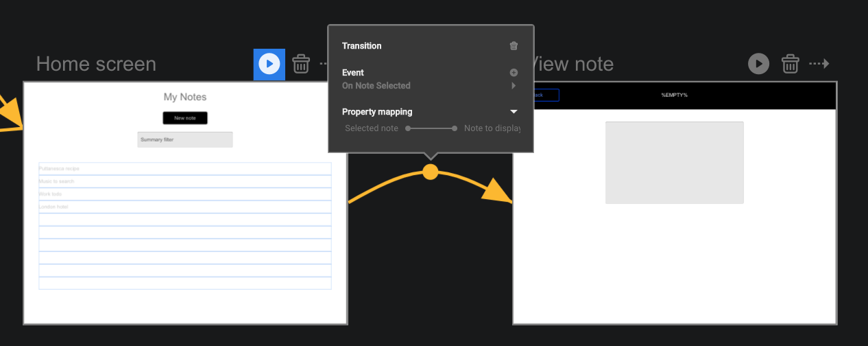Select the London hotel note row
Viewport: 868px width, 346px height.
pos(185,207)
